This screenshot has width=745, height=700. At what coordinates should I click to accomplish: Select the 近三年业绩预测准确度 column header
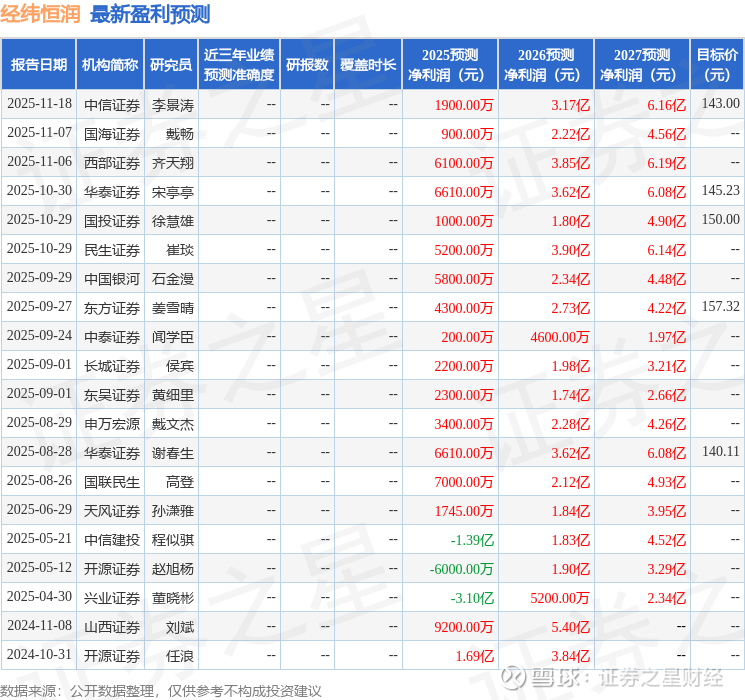point(239,65)
